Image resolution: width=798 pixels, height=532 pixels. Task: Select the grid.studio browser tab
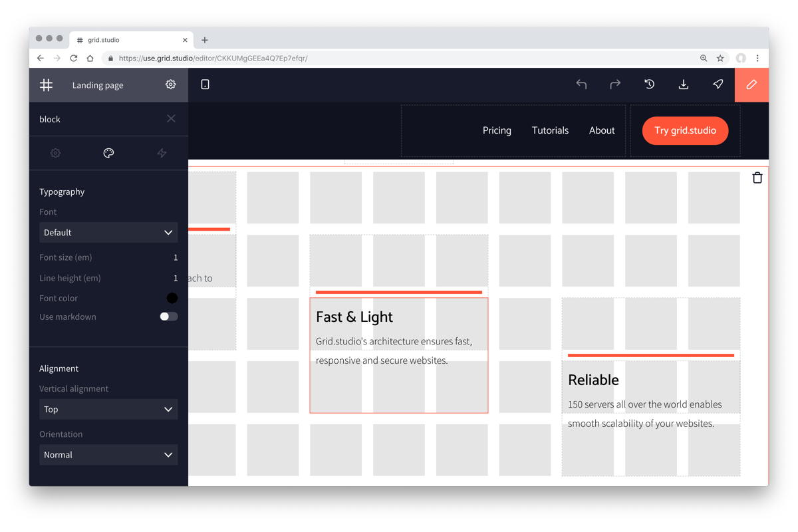(131, 40)
